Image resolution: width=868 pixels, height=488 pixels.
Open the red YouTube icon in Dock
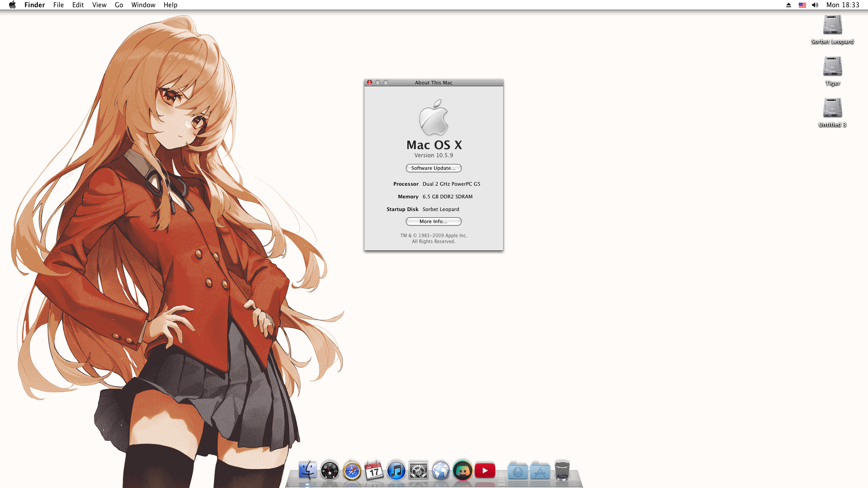(485, 471)
